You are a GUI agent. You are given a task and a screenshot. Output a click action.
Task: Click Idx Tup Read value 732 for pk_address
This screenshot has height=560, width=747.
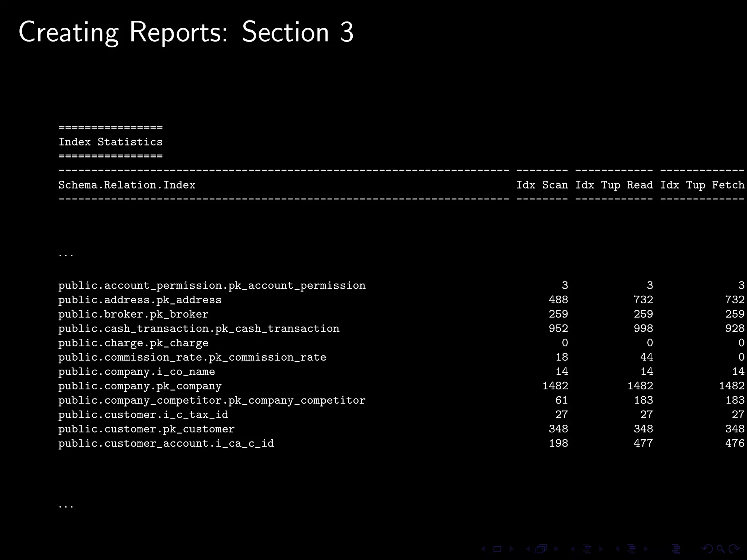[x=643, y=300]
